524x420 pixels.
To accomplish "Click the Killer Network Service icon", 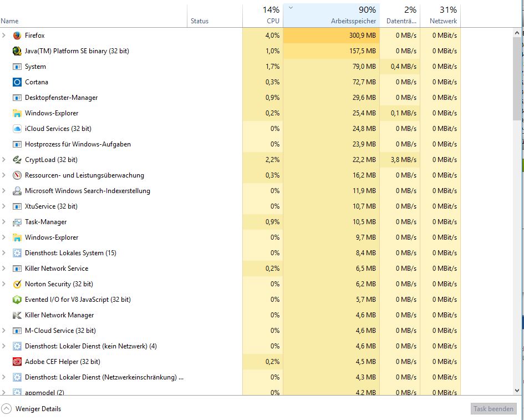I will [x=17, y=269].
